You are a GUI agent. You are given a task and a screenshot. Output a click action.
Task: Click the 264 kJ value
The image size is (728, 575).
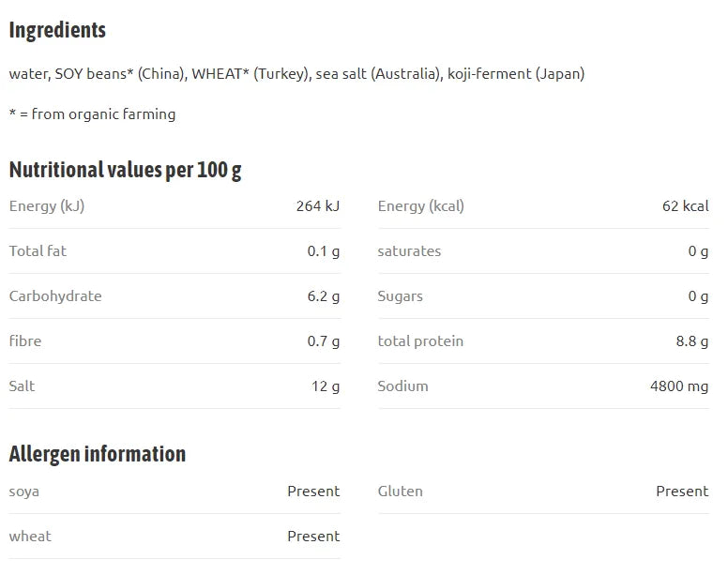click(318, 206)
